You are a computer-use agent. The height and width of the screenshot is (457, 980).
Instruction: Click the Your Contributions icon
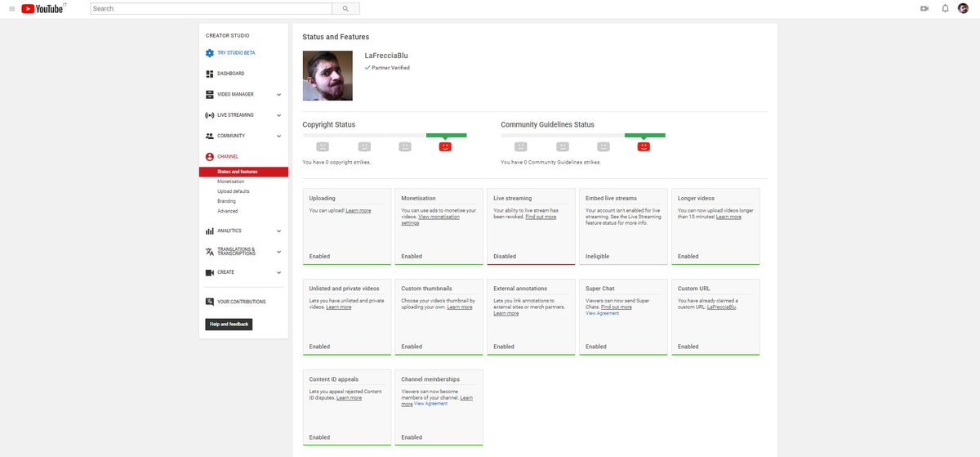[210, 302]
